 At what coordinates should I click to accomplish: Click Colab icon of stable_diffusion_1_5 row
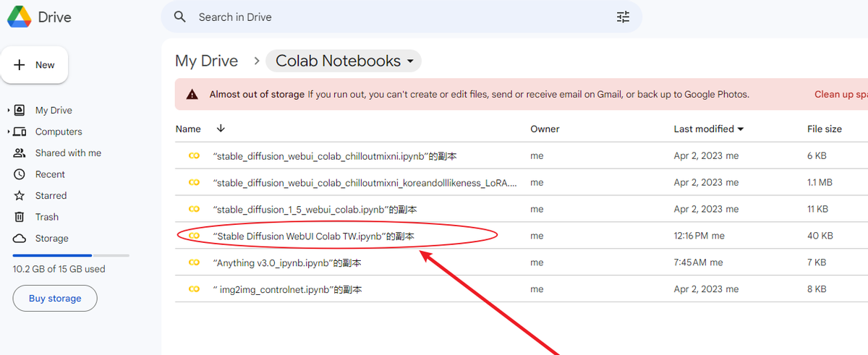194,209
